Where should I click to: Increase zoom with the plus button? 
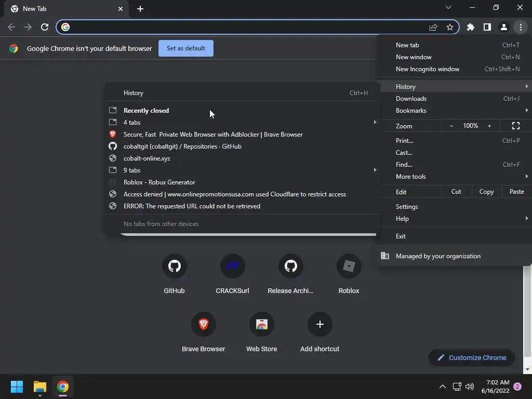[489, 126]
